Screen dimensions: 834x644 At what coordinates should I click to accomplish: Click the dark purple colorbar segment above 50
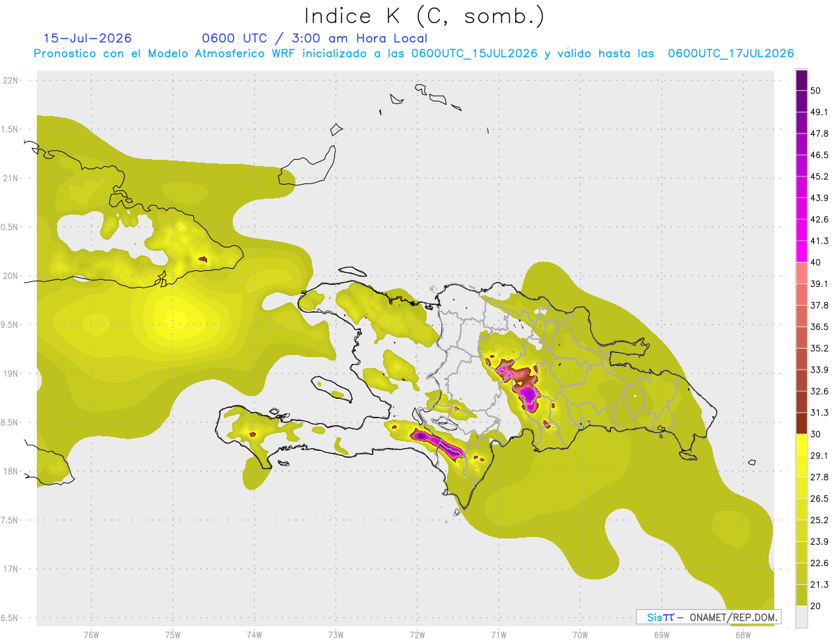pyautogui.click(x=802, y=81)
